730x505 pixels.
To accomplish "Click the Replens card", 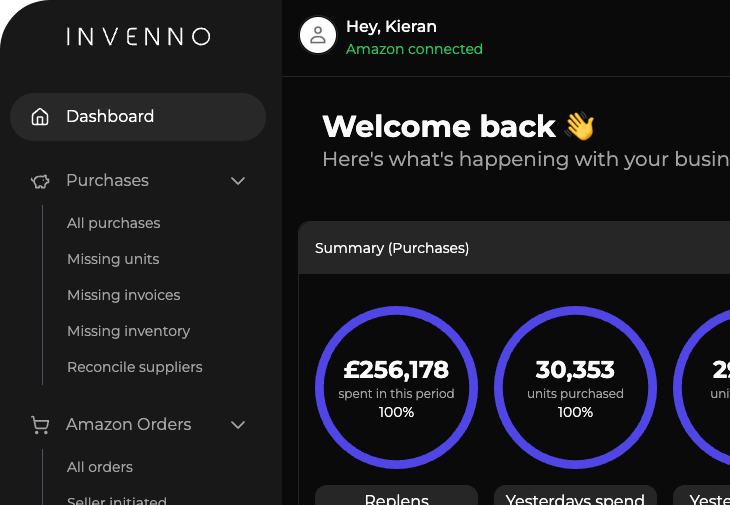I will click(397, 495).
